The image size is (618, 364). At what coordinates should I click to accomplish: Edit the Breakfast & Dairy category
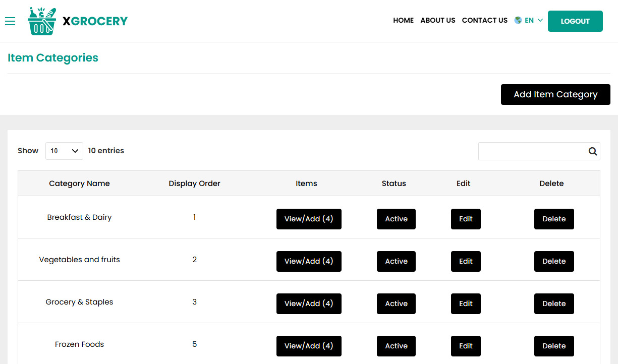466,219
